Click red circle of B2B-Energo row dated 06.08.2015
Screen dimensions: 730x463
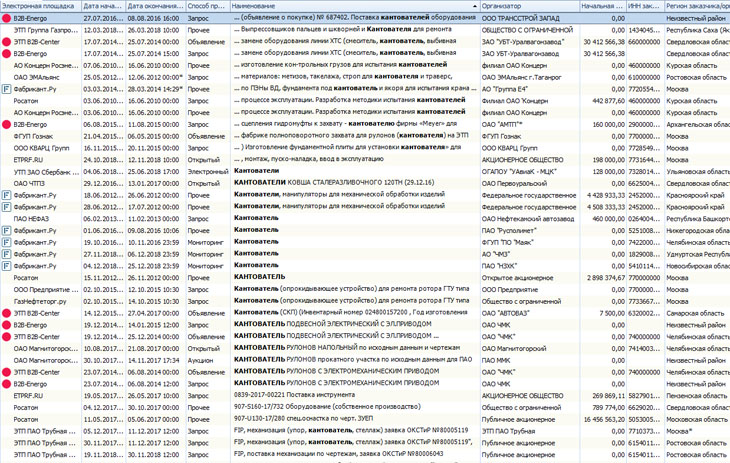6,124
